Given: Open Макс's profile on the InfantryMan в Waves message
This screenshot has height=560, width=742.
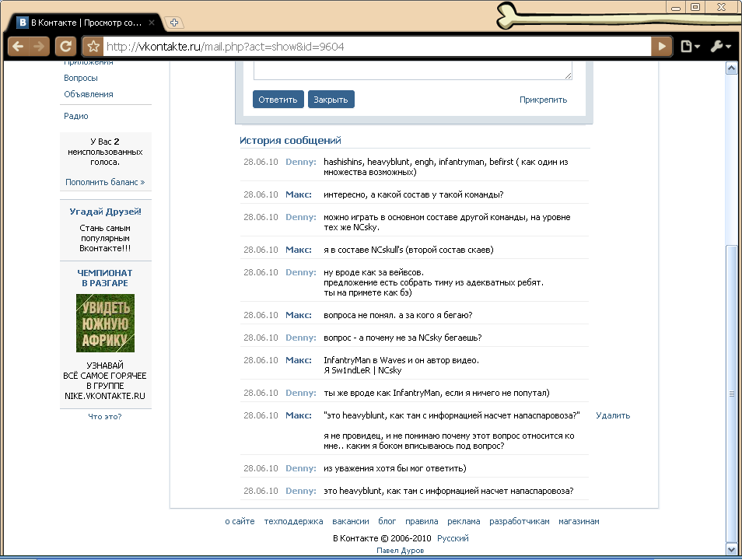Looking at the screenshot, I should (299, 360).
